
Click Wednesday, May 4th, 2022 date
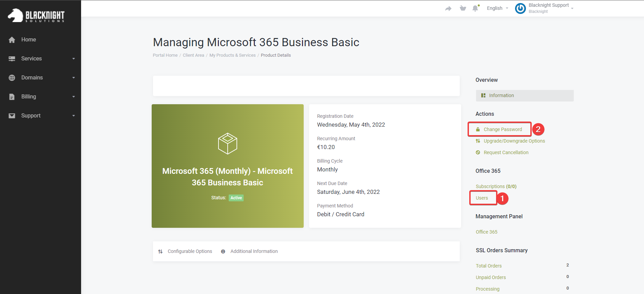point(351,125)
